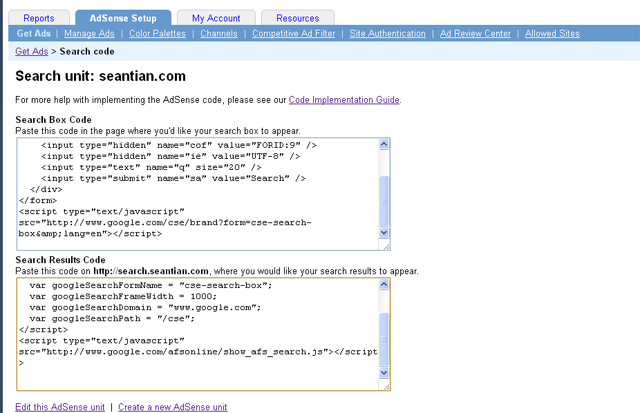
Task: Click the Get Ads breadcrumb link
Action: click(x=31, y=51)
